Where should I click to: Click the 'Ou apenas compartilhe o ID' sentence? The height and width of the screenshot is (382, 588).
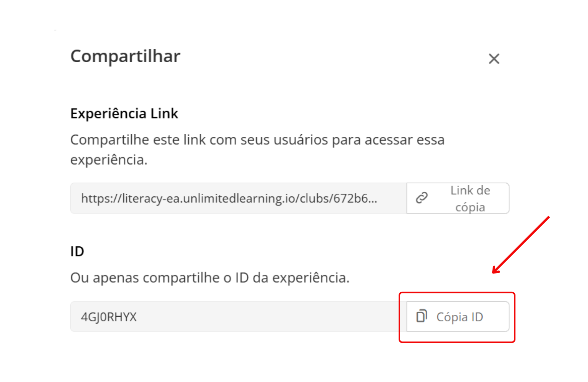(210, 278)
